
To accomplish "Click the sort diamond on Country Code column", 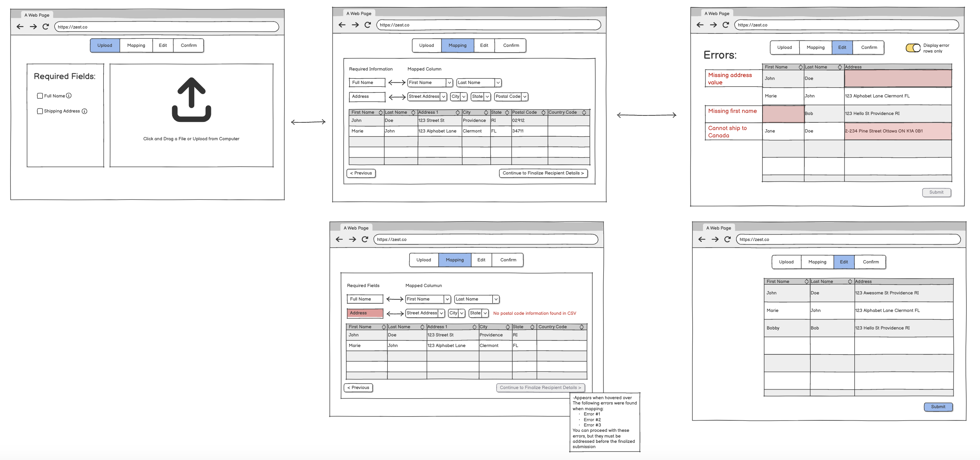I will coord(585,112).
